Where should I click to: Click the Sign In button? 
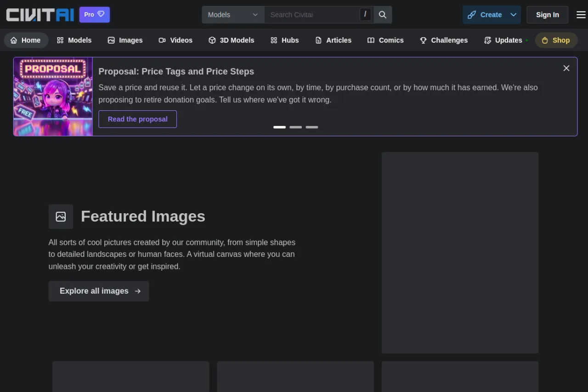click(548, 15)
